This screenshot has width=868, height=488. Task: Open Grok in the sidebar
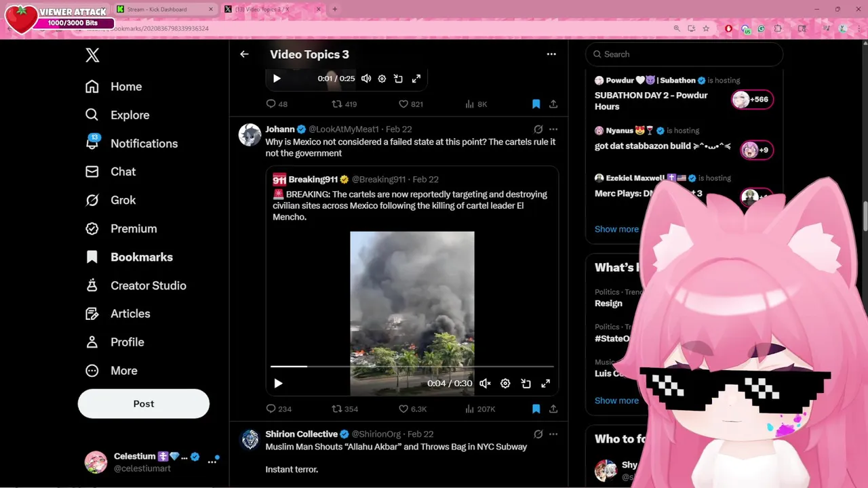pyautogui.click(x=110, y=201)
